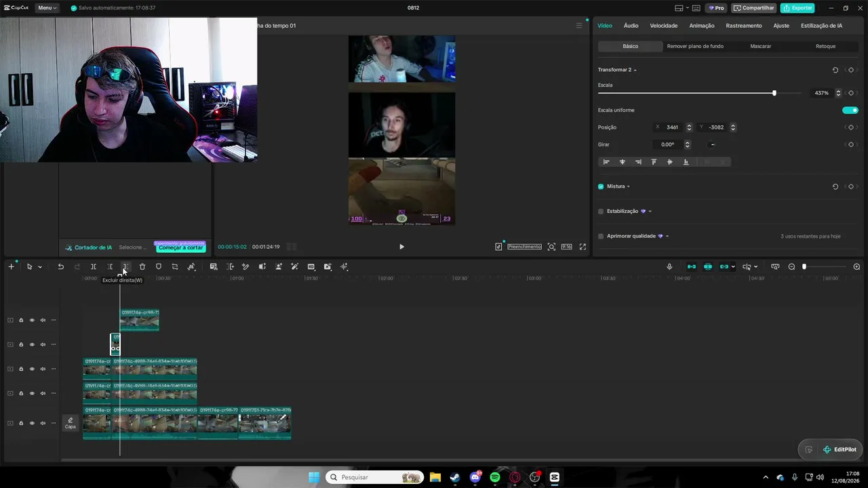868x488 pixels.
Task: Open fullscreen preview
Action: 583,247
